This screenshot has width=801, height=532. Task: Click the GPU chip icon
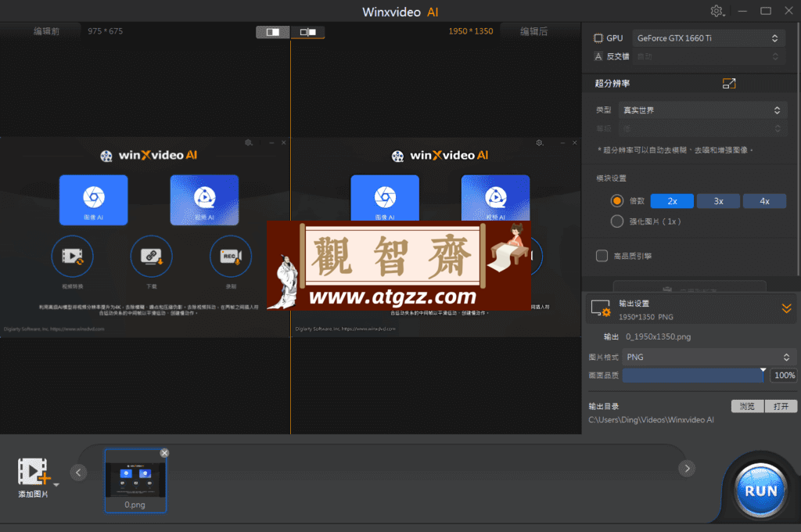(598, 38)
